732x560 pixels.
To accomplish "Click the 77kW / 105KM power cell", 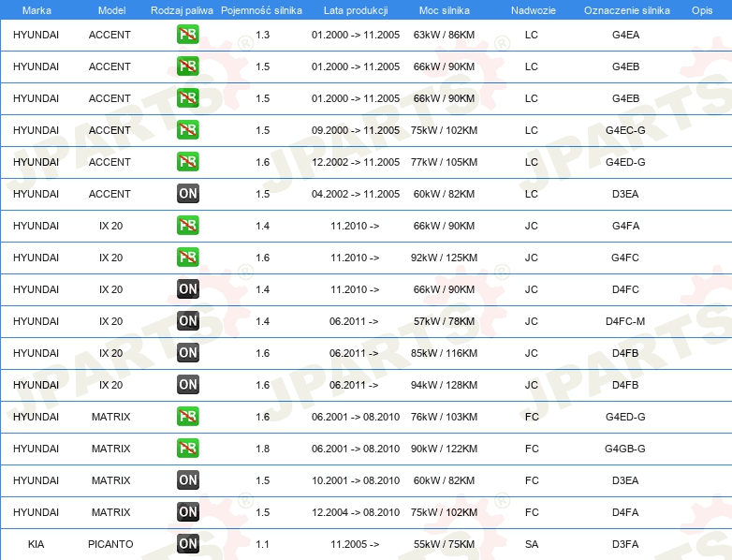I will [x=444, y=162].
